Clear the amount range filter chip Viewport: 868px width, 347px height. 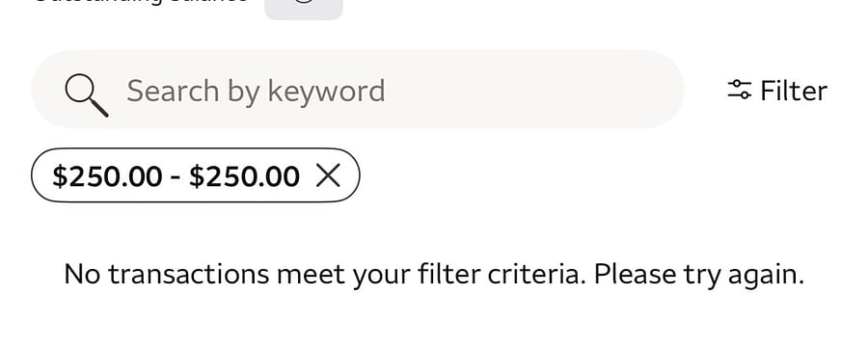coord(328,176)
